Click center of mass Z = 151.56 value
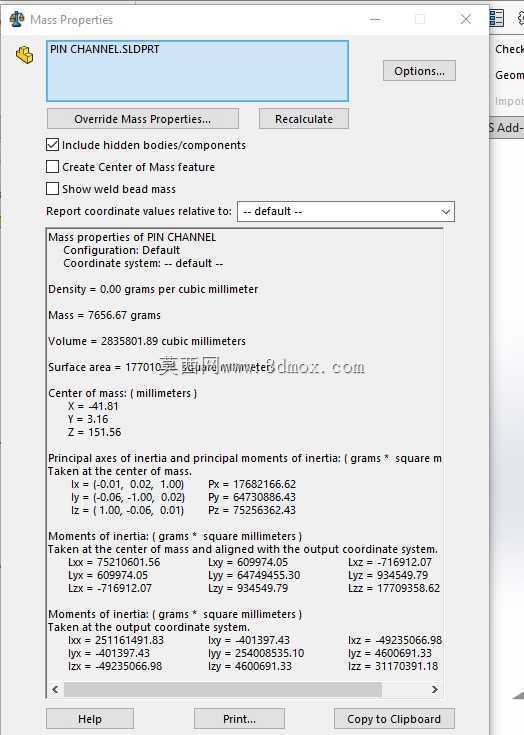Viewport: 524px width, 735px height. [94, 432]
